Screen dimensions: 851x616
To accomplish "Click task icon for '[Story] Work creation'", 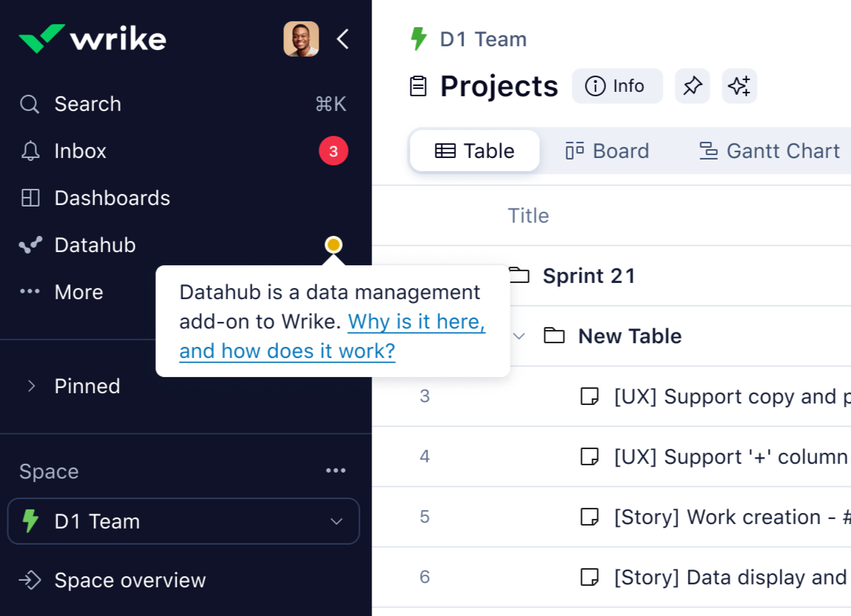I will point(589,517).
